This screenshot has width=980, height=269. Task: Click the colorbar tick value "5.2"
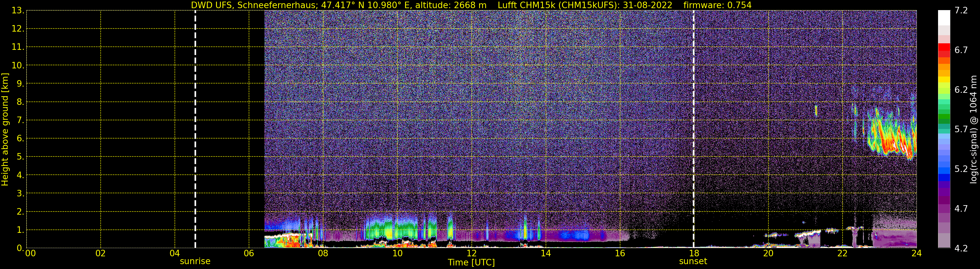pyautogui.click(x=960, y=169)
